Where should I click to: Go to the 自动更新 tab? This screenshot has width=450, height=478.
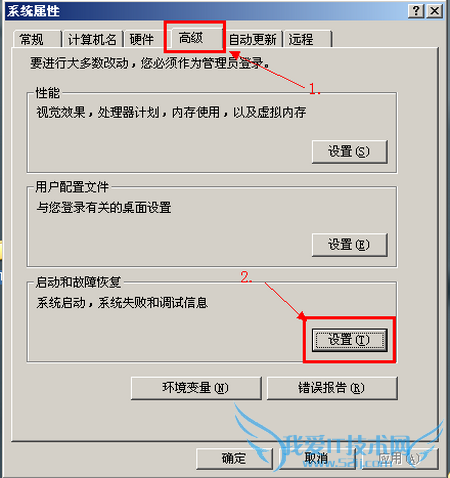[x=252, y=39]
